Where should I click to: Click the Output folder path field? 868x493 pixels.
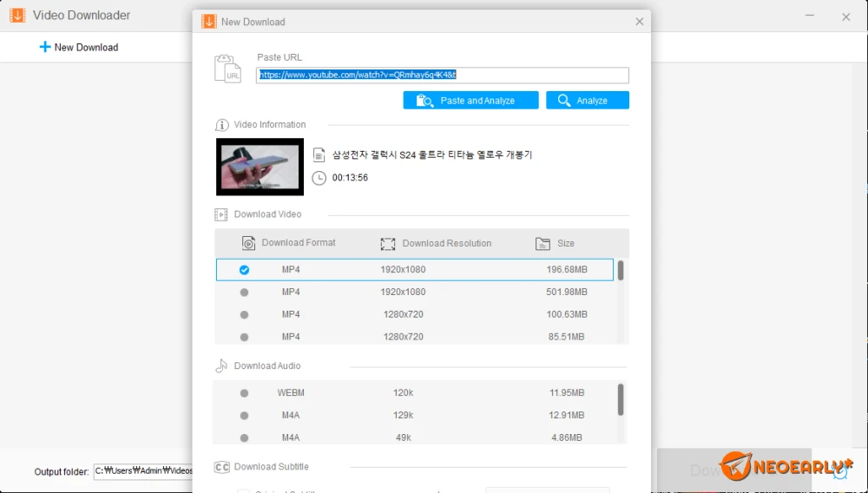pos(143,471)
